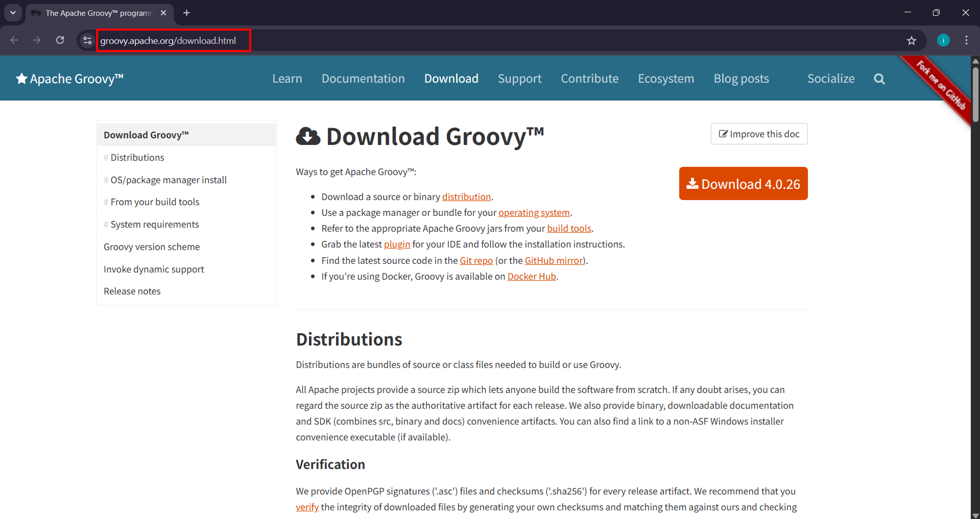Image resolution: width=980 pixels, height=519 pixels.
Task: Go back to previous page
Action: (x=14, y=40)
